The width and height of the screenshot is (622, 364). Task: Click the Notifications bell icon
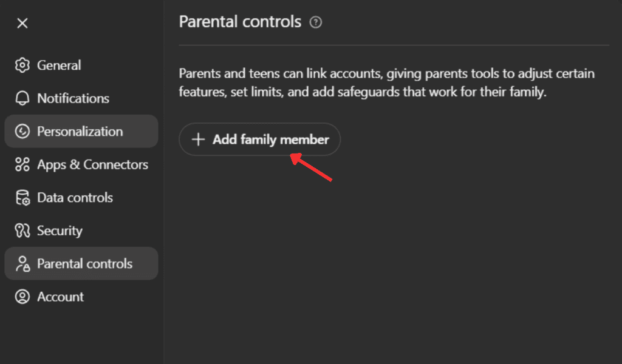click(22, 98)
